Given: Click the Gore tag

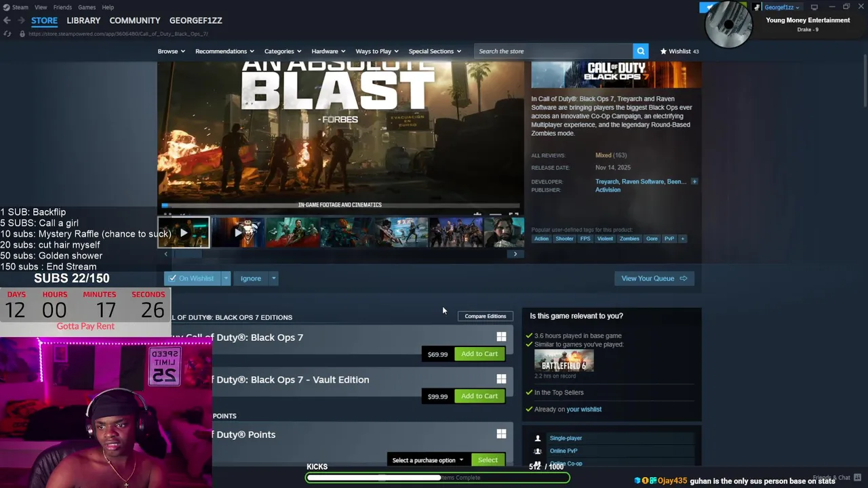Looking at the screenshot, I should (652, 239).
